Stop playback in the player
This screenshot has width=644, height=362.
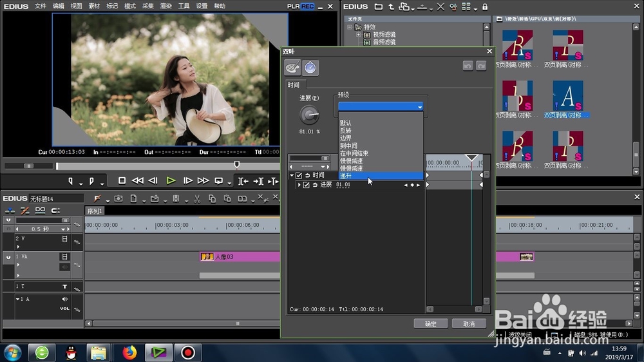122,180
